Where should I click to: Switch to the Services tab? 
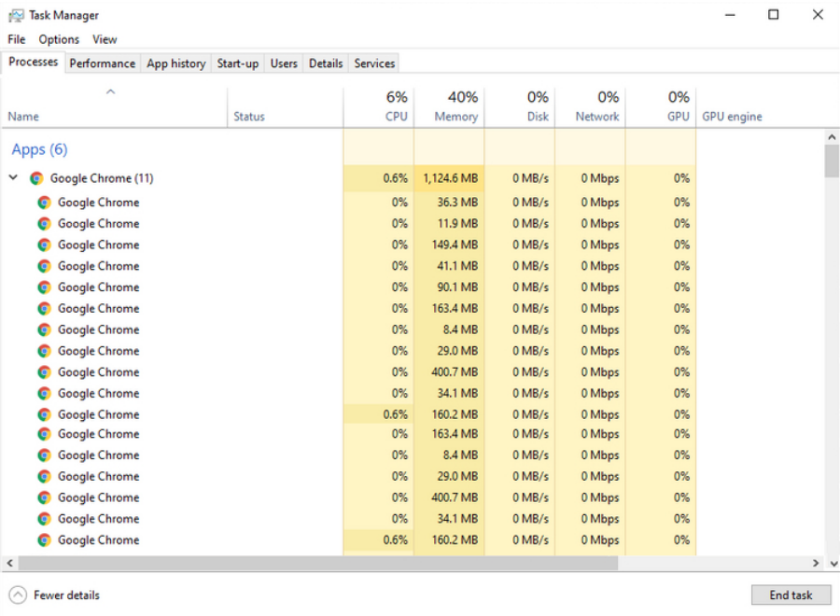click(x=374, y=63)
